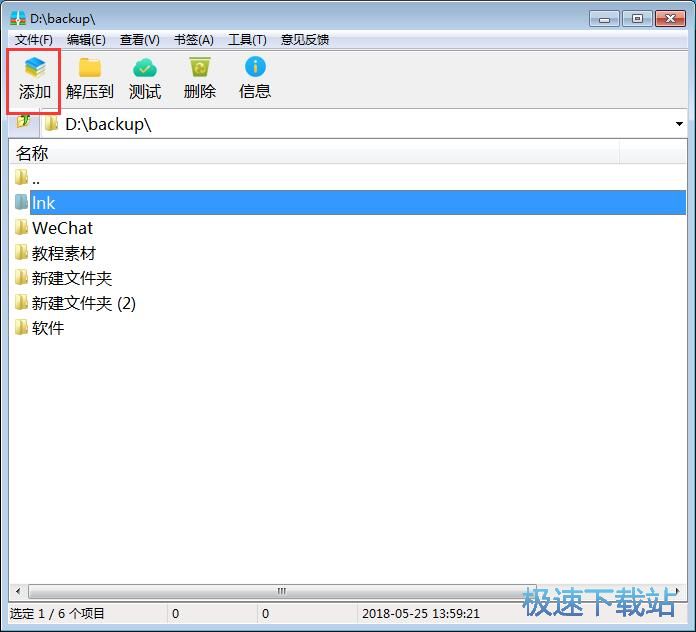This screenshot has height=632, width=696.
Task: Close the D:\backup\ window
Action: (671, 19)
